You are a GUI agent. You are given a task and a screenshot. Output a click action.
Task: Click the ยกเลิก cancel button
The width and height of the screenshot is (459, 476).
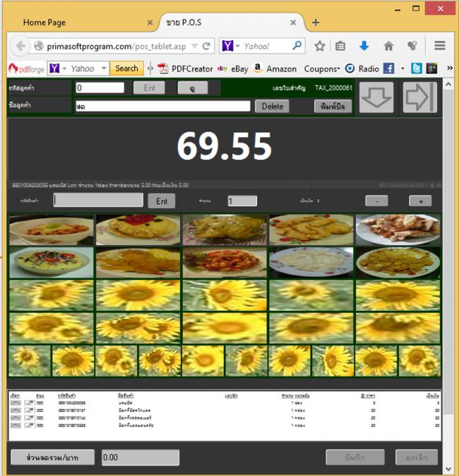(x=417, y=457)
